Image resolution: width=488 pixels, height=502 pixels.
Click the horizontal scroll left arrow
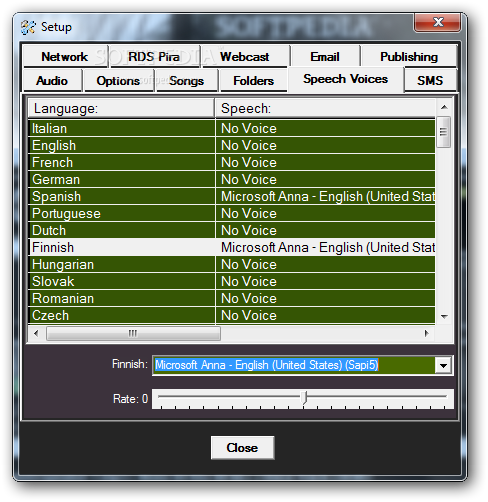click(x=36, y=333)
